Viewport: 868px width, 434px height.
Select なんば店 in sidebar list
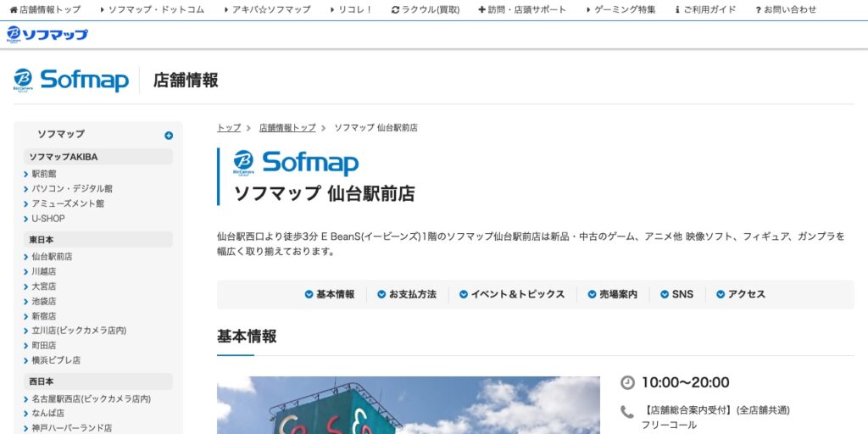[47, 414]
